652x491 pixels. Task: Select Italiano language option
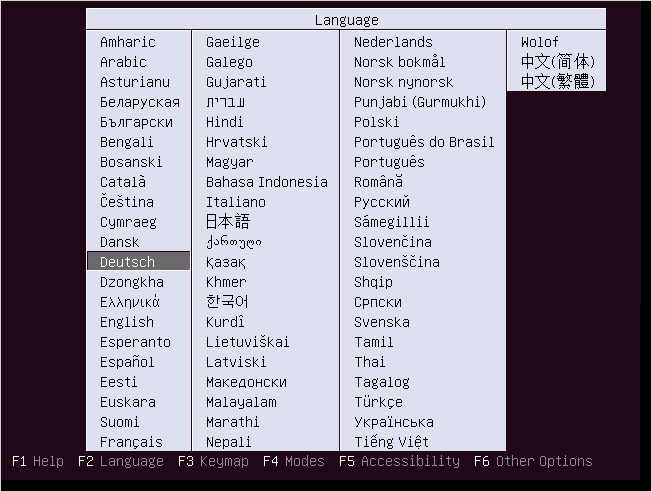[236, 202]
